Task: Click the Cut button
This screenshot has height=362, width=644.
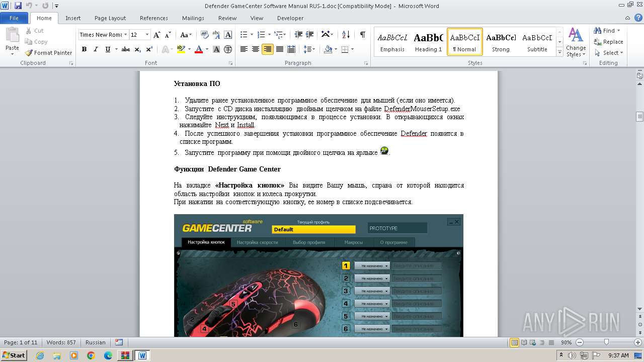Action: [x=34, y=31]
